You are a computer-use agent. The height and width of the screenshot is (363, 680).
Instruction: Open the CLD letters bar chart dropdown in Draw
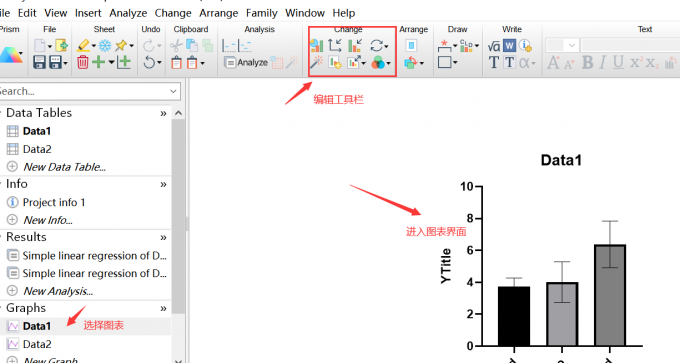(477, 46)
